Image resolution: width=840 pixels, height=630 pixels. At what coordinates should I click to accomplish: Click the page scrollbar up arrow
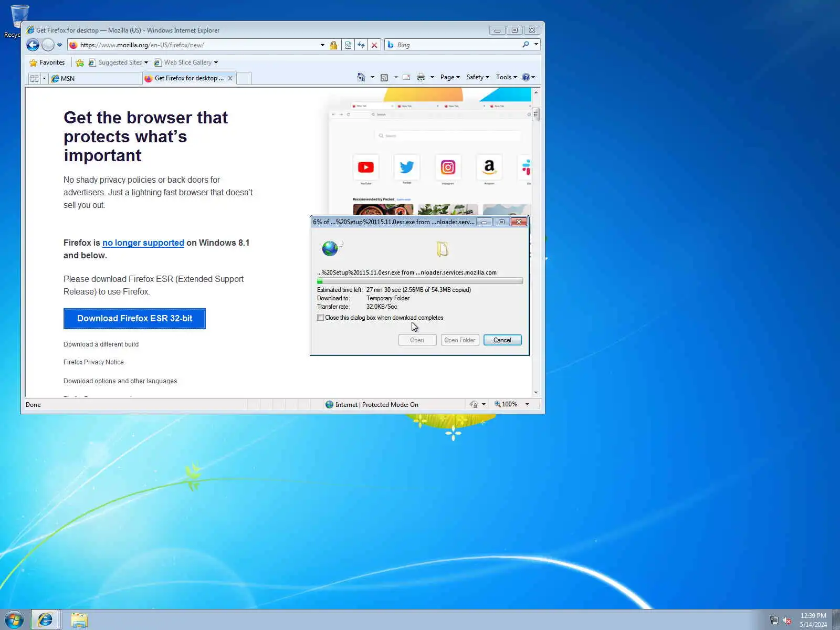535,92
